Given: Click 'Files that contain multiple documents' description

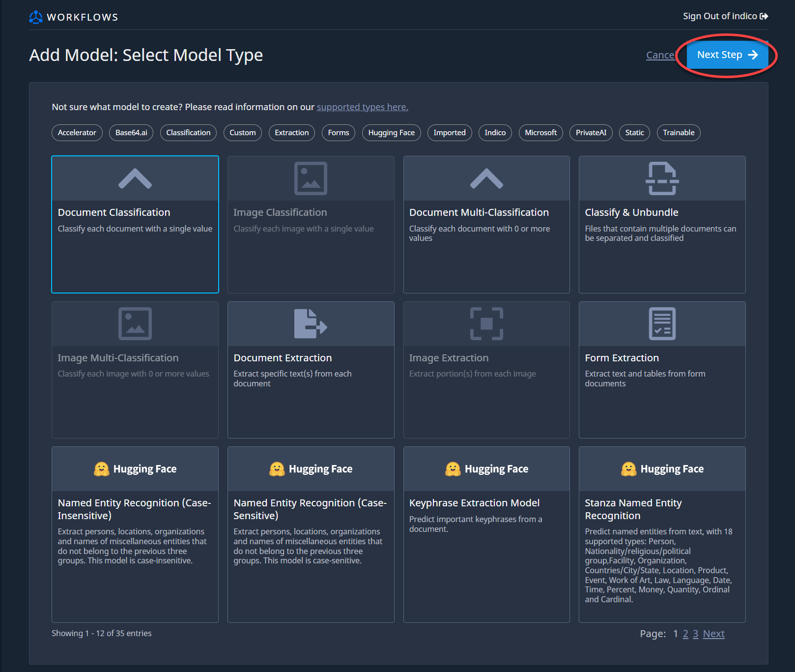Looking at the screenshot, I should [660, 234].
